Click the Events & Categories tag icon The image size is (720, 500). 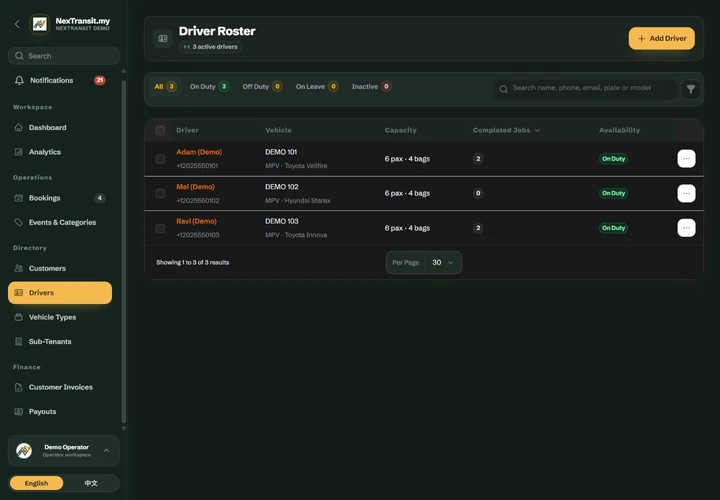click(x=18, y=222)
